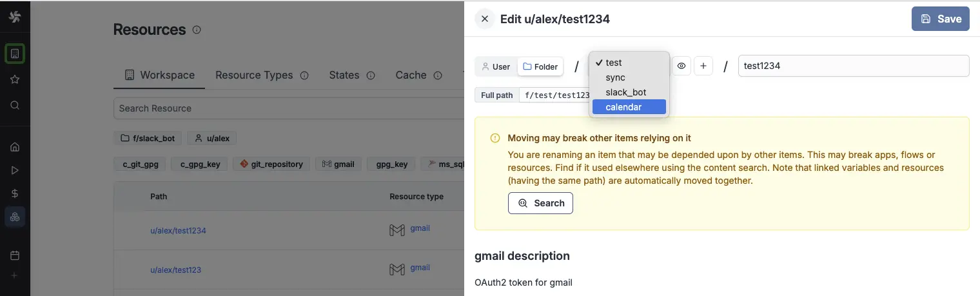Pick the sync folder option

(x=615, y=77)
